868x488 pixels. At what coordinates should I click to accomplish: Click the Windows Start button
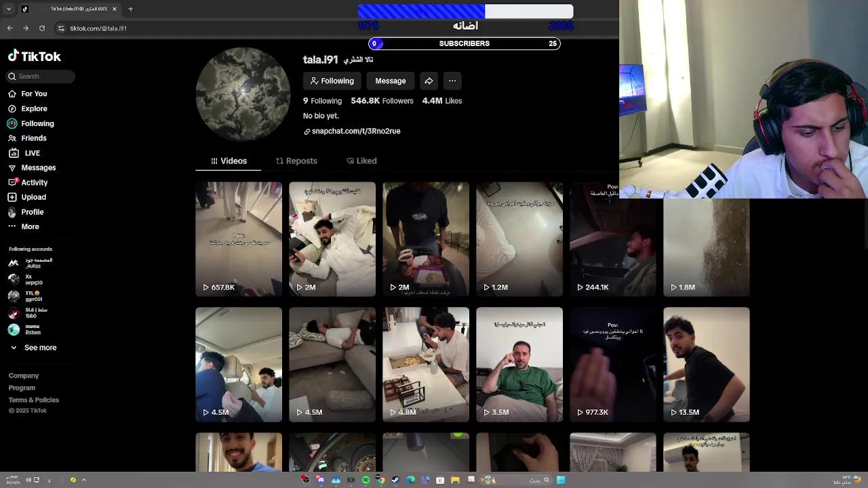click(561, 480)
